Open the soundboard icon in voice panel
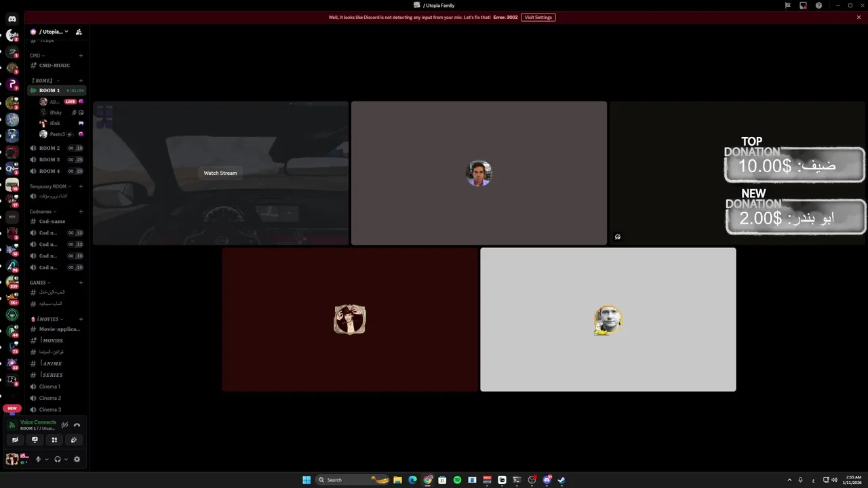The height and width of the screenshot is (488, 868). point(74,440)
